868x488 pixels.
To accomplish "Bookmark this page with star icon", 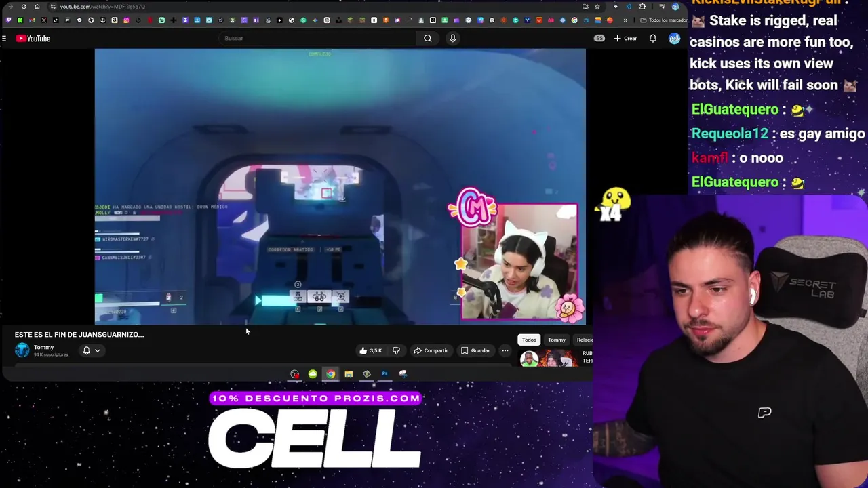I will tap(597, 7).
